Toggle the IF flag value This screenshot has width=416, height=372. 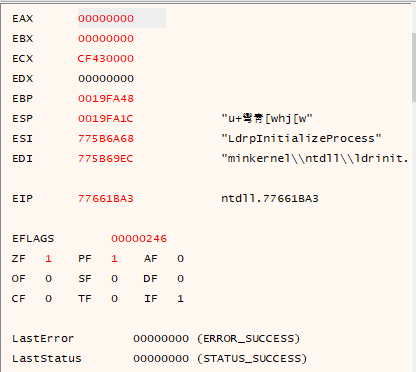coord(180,298)
